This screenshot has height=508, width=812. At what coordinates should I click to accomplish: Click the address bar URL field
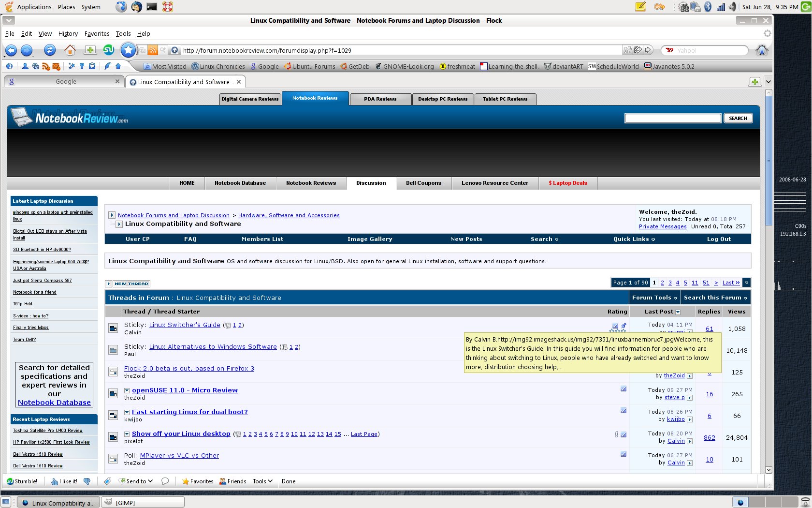coord(401,50)
